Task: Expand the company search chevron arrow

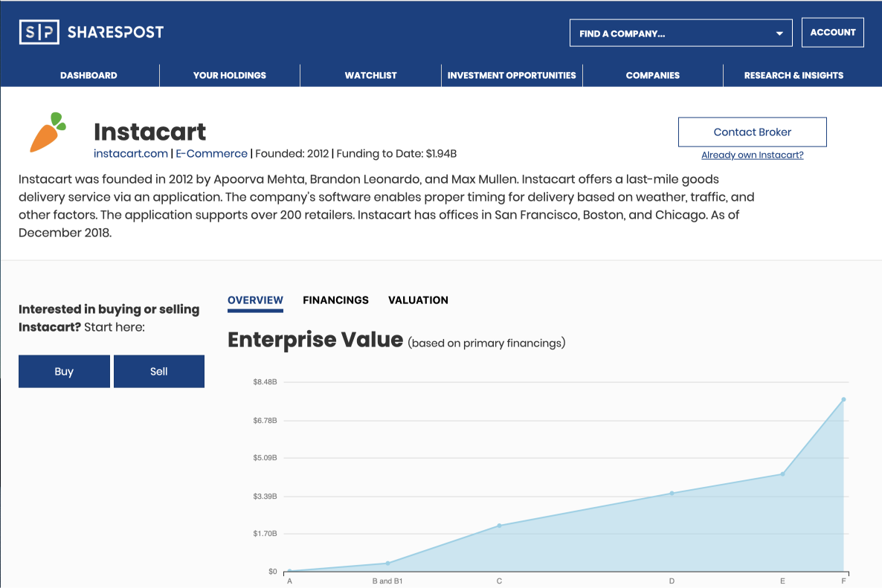Action: (x=779, y=32)
